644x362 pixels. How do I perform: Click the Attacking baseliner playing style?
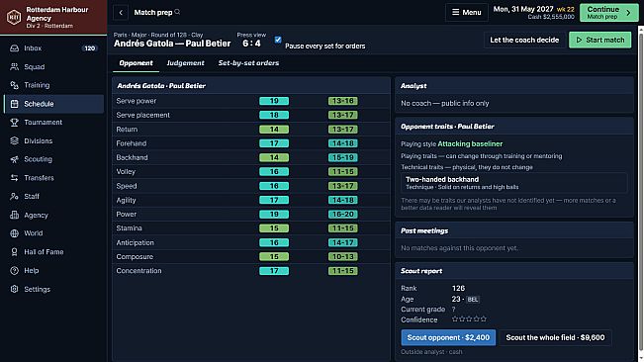[470, 143]
